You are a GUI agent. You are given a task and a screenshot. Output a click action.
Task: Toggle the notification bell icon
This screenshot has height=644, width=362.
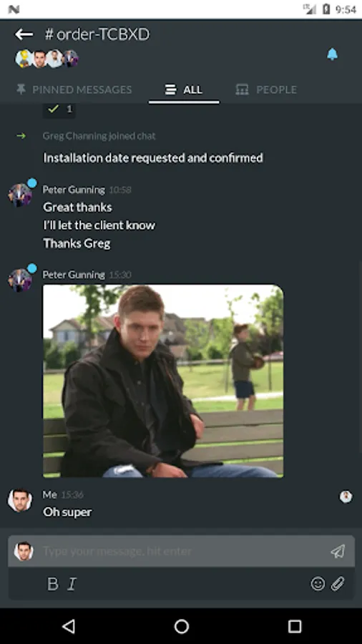[x=332, y=54]
